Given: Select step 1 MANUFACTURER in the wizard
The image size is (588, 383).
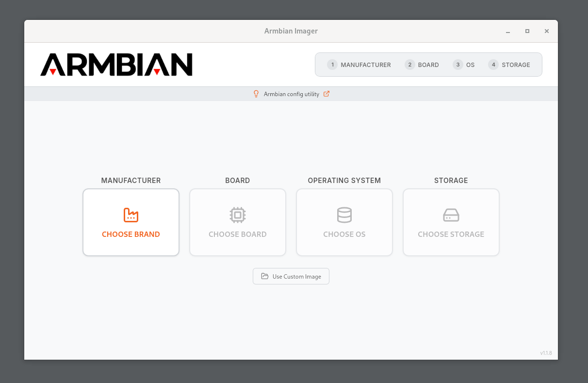Looking at the screenshot, I should [x=359, y=65].
